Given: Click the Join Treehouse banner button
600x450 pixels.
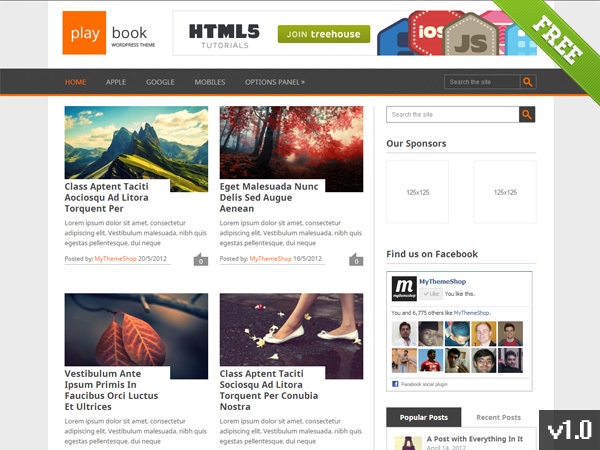Looking at the screenshot, I should 324,35.
